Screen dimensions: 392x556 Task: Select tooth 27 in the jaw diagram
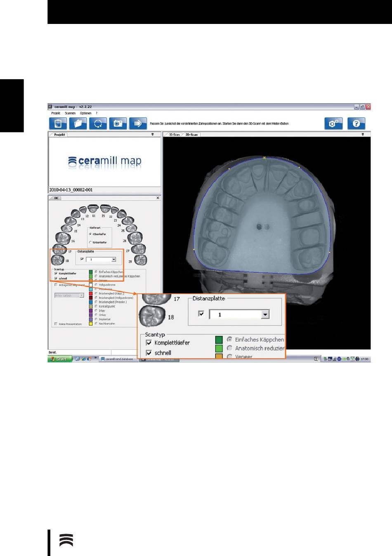coord(138,248)
